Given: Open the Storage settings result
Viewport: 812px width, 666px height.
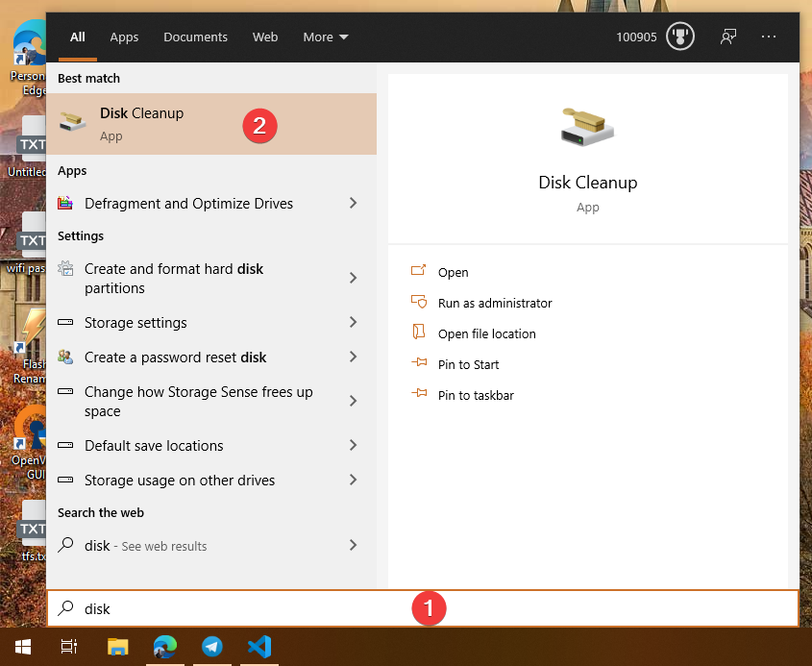Looking at the screenshot, I should pyautogui.click(x=211, y=322).
